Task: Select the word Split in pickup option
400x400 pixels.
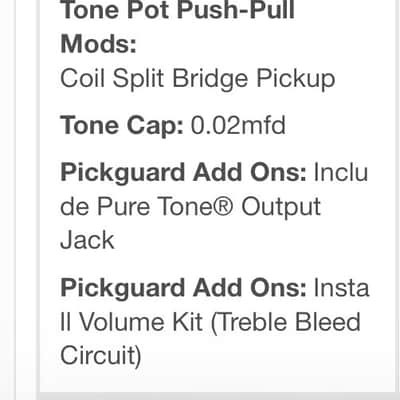Action: coord(138,80)
